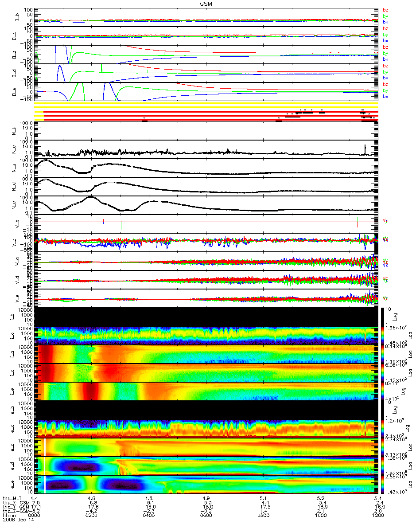The image size is (412, 532).
Task: Click the black-white color bar beside i_b
Action: click(383, 317)
